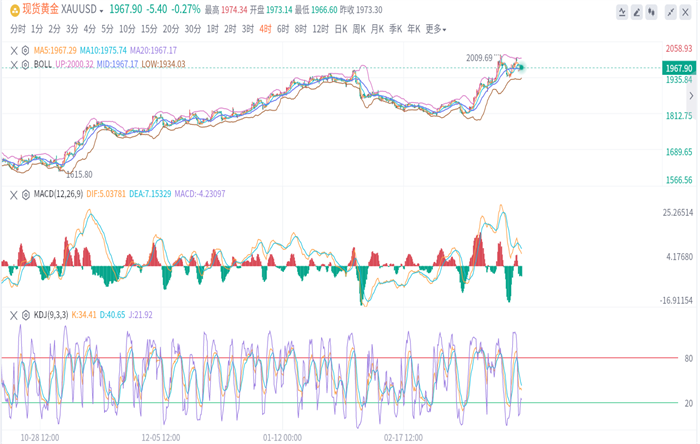Open the 更多 timeframe dropdown
The image size is (700, 444).
click(x=435, y=29)
